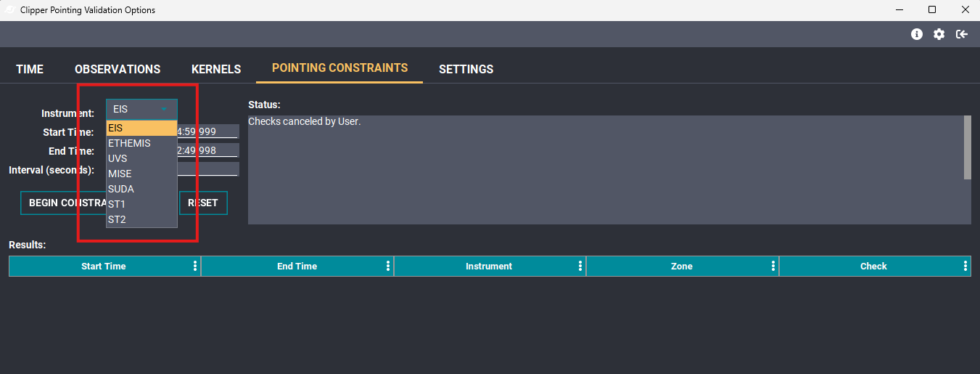The width and height of the screenshot is (980, 374).
Task: Click the Status box scrollbar thumb
Action: coord(967,147)
